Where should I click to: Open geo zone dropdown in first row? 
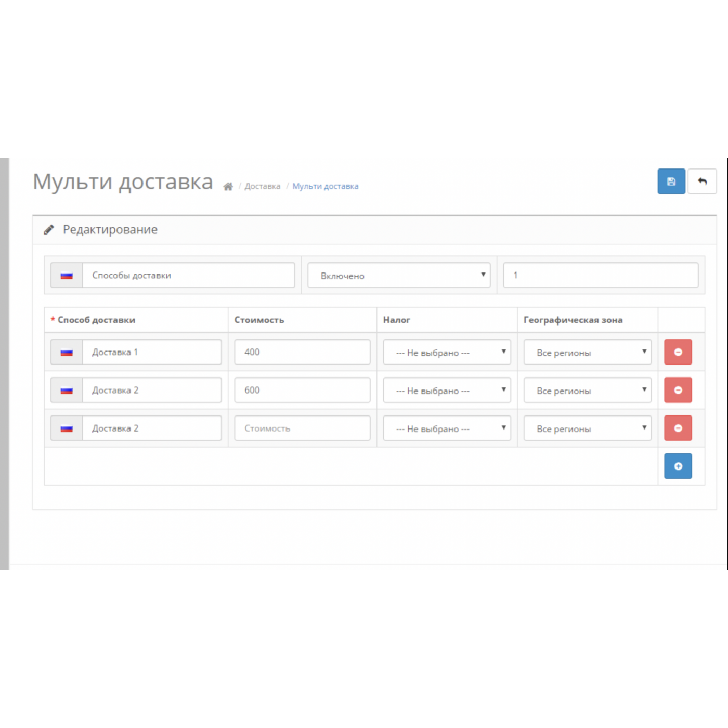pos(587,352)
